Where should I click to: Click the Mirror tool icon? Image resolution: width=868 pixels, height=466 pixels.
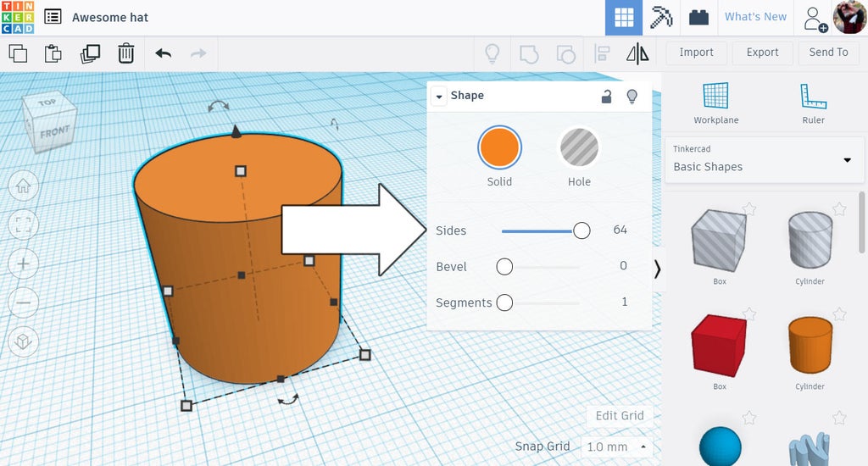tap(637, 53)
